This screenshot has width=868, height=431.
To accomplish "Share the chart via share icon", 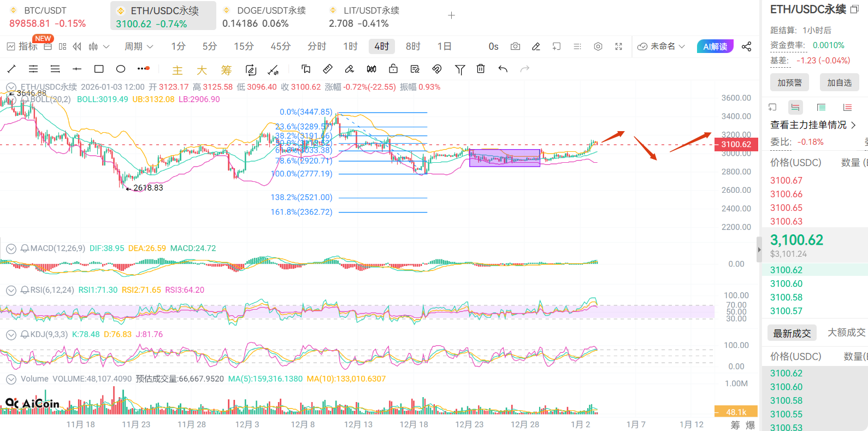I will 747,46.
